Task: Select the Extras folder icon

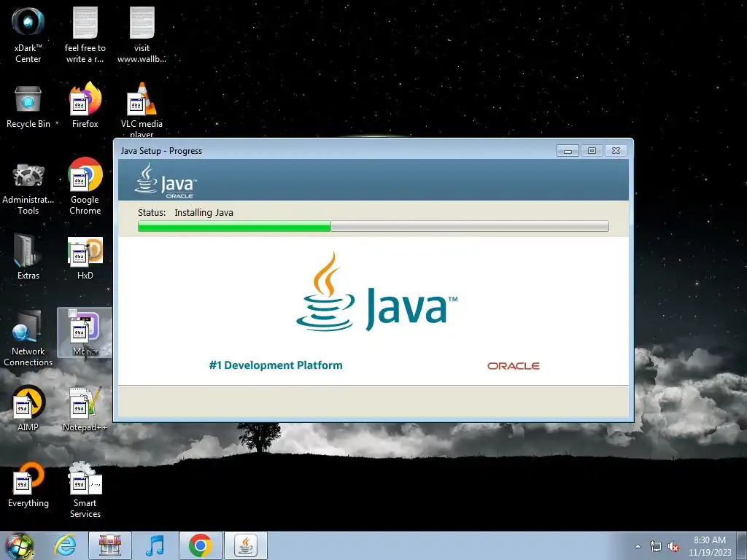Action: pos(28,257)
